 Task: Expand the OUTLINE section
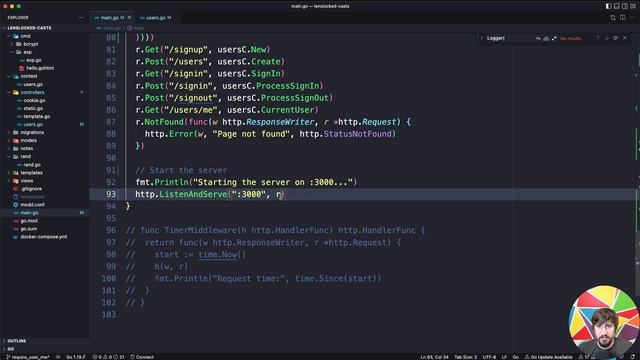tap(44, 341)
